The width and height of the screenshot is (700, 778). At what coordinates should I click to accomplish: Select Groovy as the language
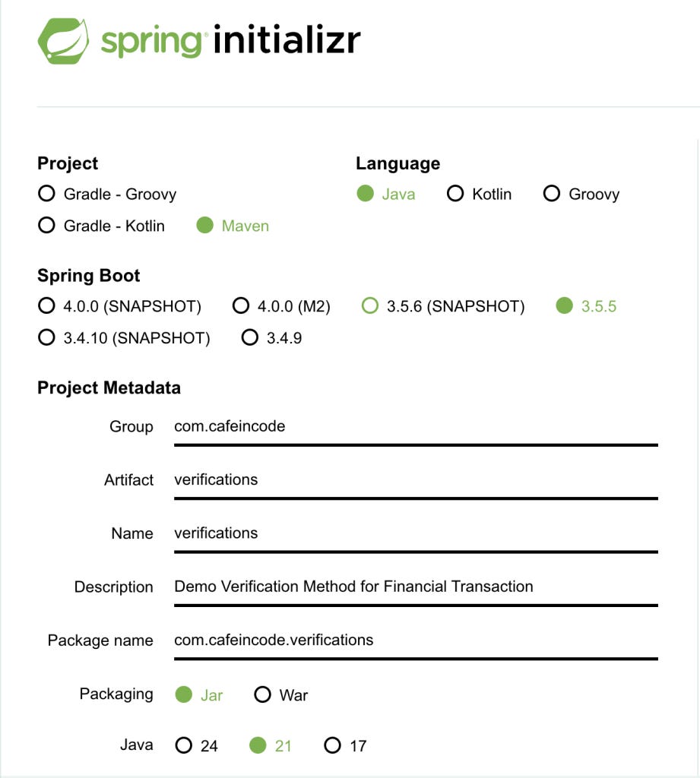[581, 194]
